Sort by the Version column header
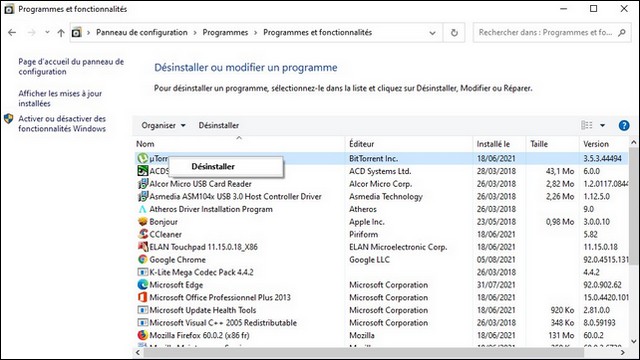Screen dimensions: 640x360 pyautogui.click(x=596, y=144)
